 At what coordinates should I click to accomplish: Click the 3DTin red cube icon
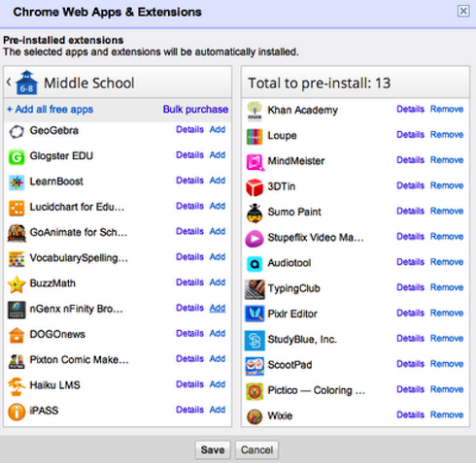(x=255, y=187)
